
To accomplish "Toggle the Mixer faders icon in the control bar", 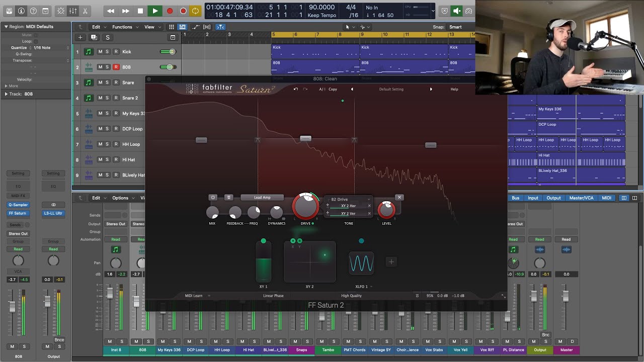I will pyautogui.click(x=73, y=11).
